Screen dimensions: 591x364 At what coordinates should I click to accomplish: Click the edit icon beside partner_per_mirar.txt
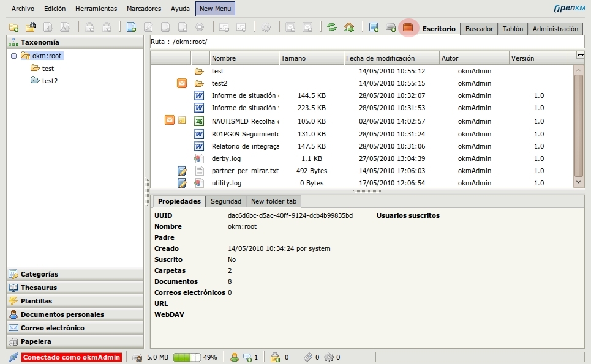click(182, 171)
